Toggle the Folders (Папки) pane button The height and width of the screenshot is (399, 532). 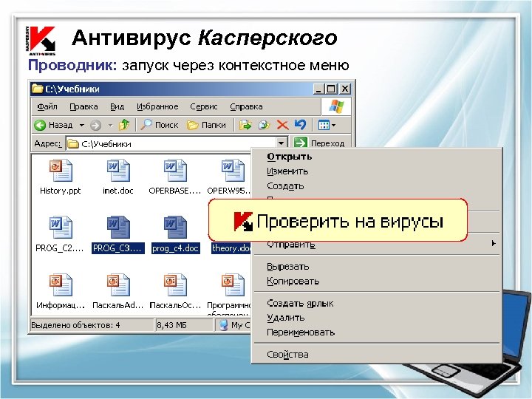click(206, 125)
